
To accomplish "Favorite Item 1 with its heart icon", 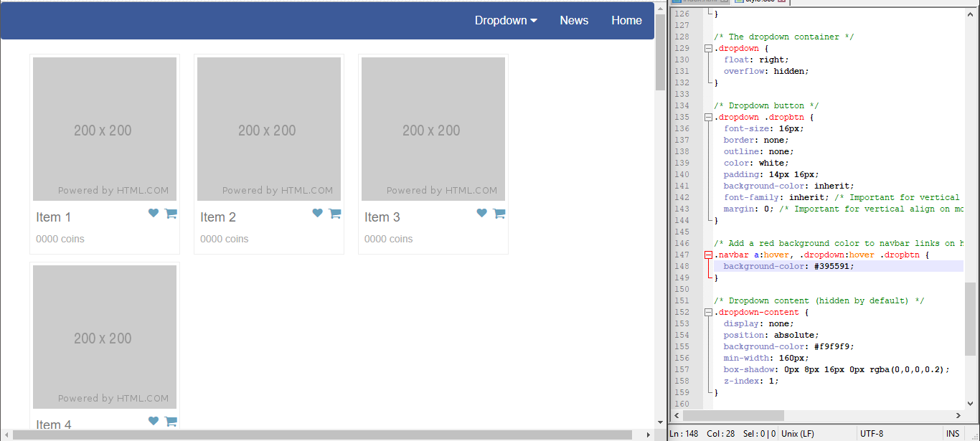I will click(x=154, y=213).
